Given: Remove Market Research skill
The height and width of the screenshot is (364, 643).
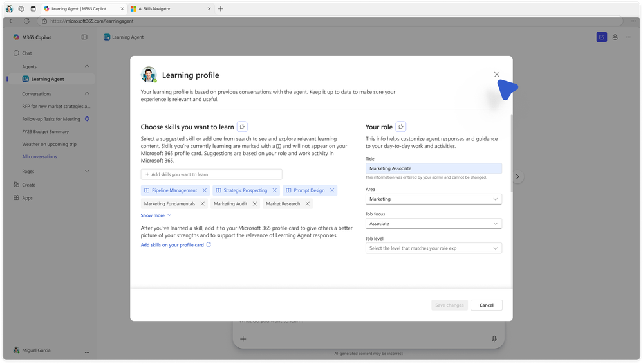Looking at the screenshot, I should pos(308,204).
